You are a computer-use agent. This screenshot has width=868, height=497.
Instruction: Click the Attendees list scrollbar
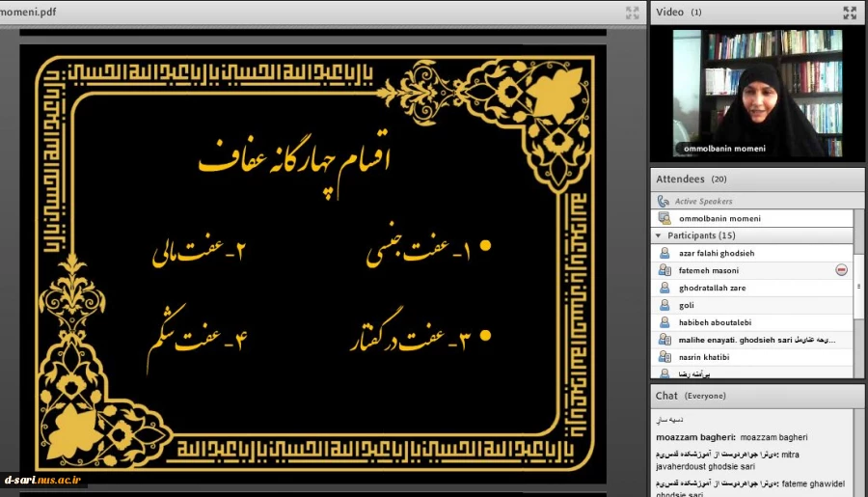[x=858, y=286]
